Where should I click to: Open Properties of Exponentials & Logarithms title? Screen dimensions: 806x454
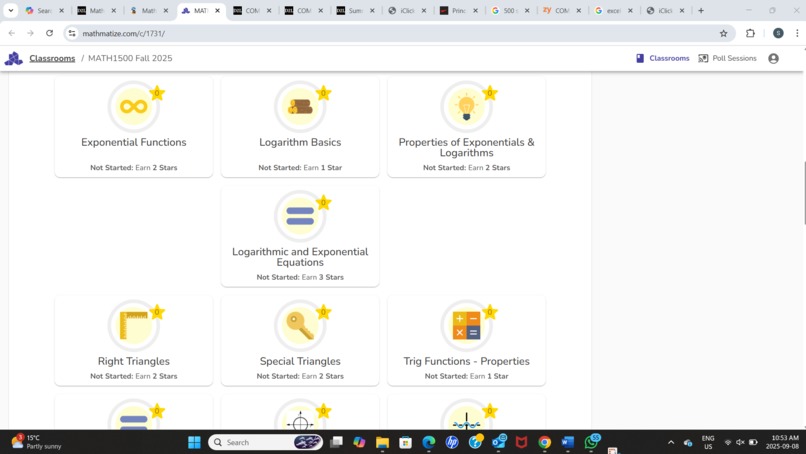coord(466,148)
